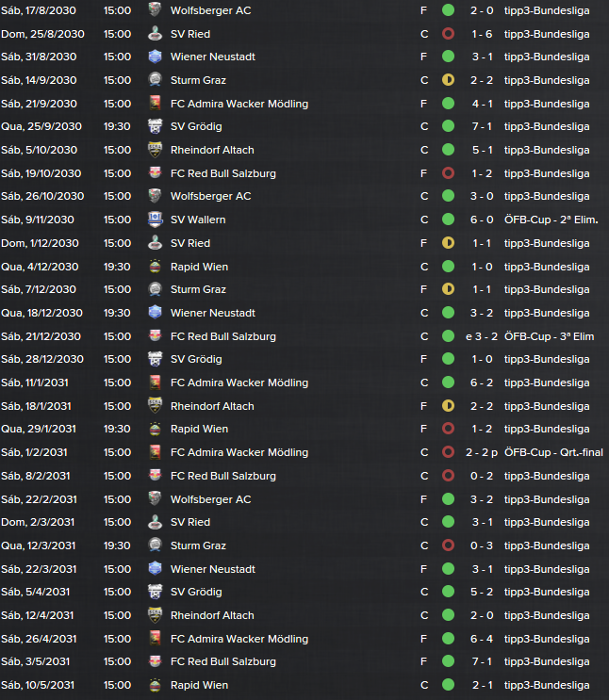Open the 6 - 0 result against SV Wallern
This screenshot has width=609, height=700.
tap(482, 220)
